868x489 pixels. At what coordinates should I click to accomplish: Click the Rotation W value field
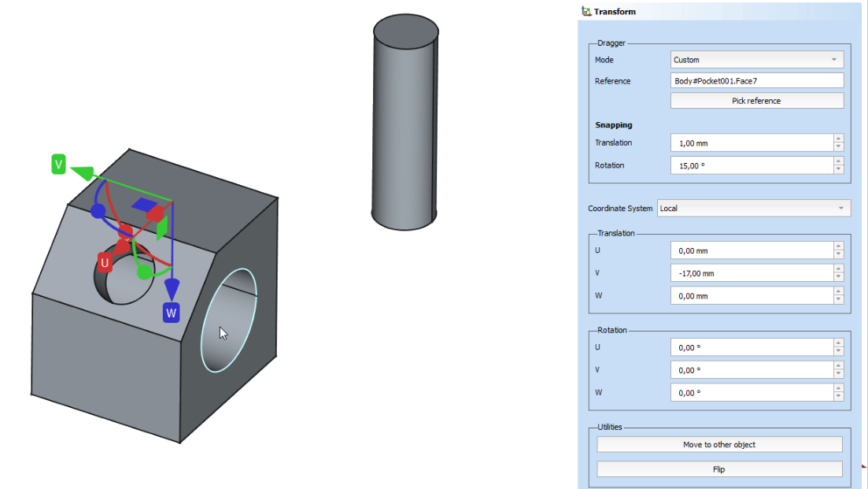(752, 393)
